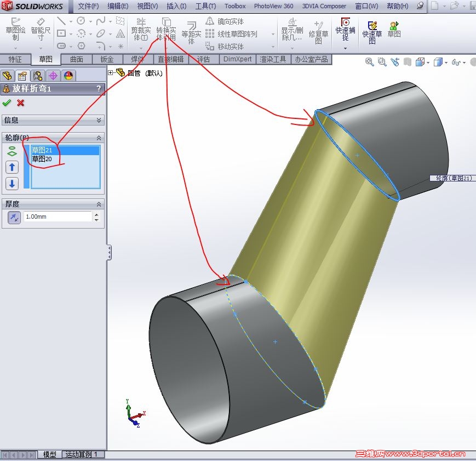Open Quick Snaps dropdown arrow

(x=345, y=48)
